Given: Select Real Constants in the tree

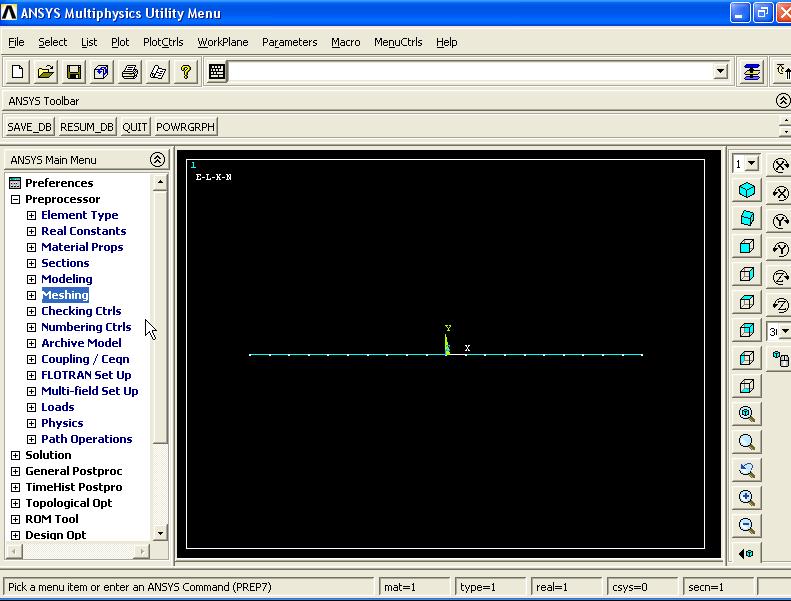Looking at the screenshot, I should [84, 231].
